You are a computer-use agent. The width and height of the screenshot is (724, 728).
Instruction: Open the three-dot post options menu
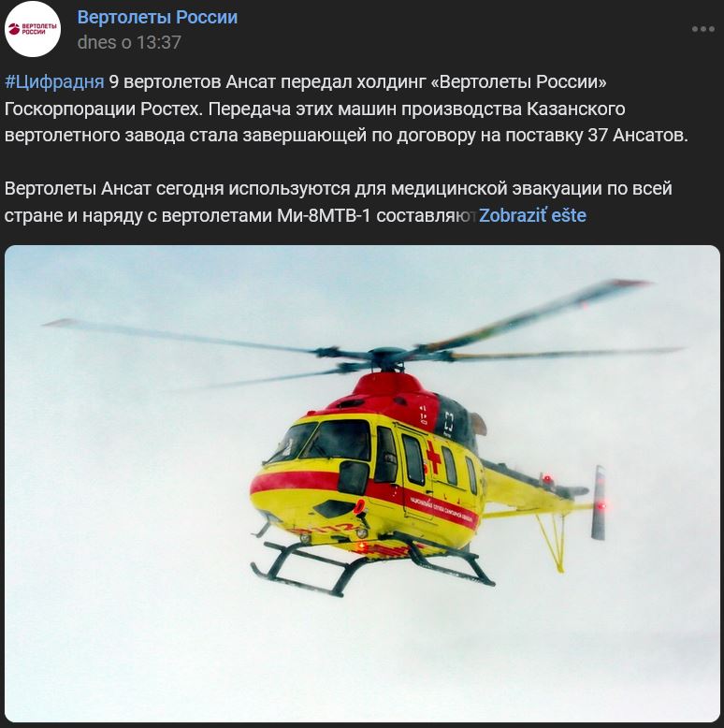click(702, 29)
